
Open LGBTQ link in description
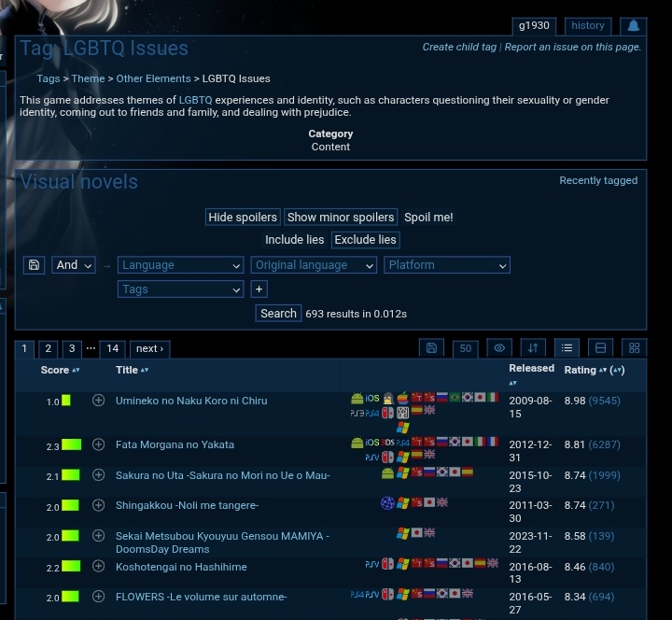[x=195, y=100]
